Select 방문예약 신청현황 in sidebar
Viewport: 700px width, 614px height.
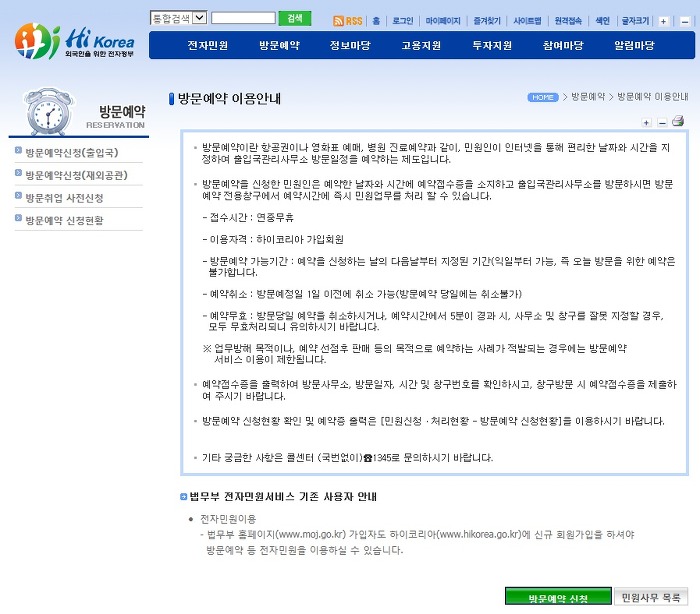(64, 220)
